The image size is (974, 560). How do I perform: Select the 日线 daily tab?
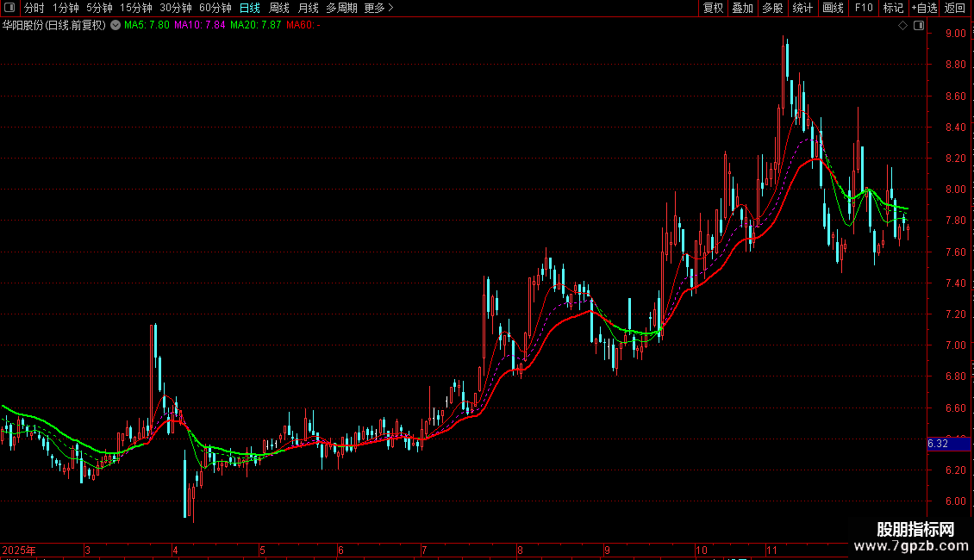[250, 8]
